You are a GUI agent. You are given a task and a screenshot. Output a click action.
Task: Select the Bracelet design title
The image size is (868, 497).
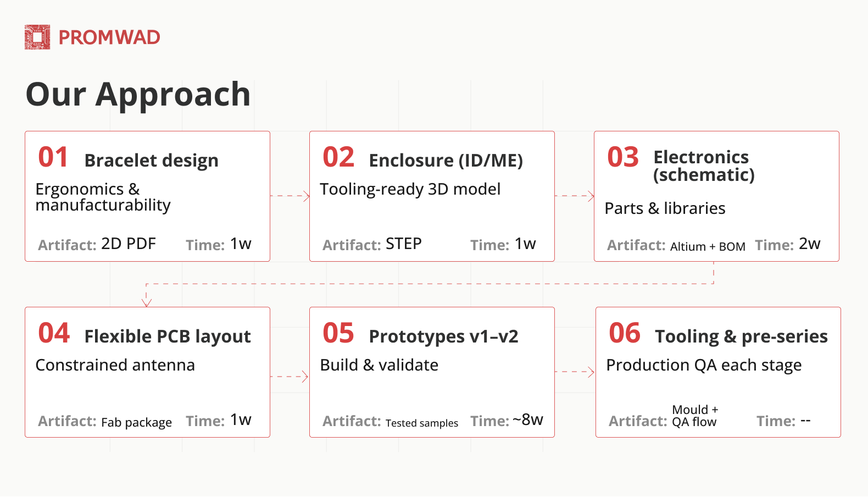151,161
